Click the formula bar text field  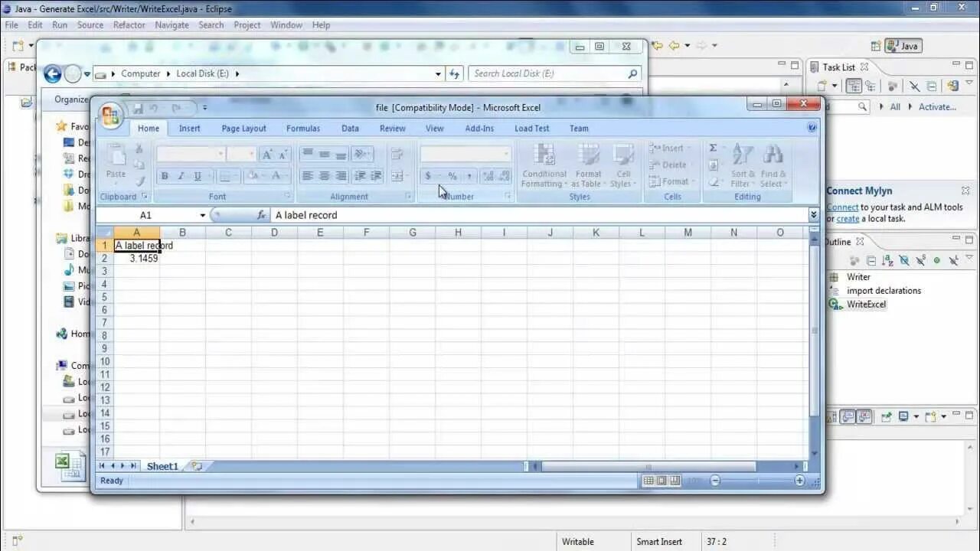point(539,215)
